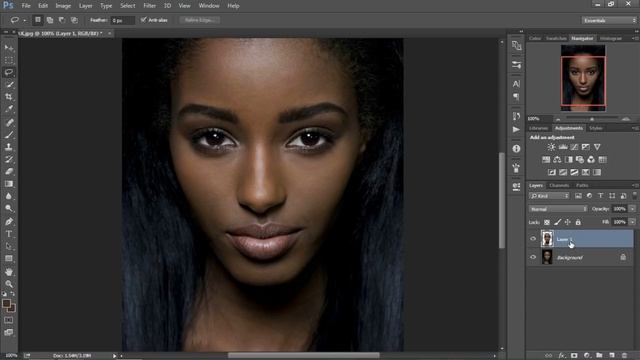This screenshot has height=360, width=640.
Task: Open Lasso tool preset picker arrow
Action: (x=24, y=20)
